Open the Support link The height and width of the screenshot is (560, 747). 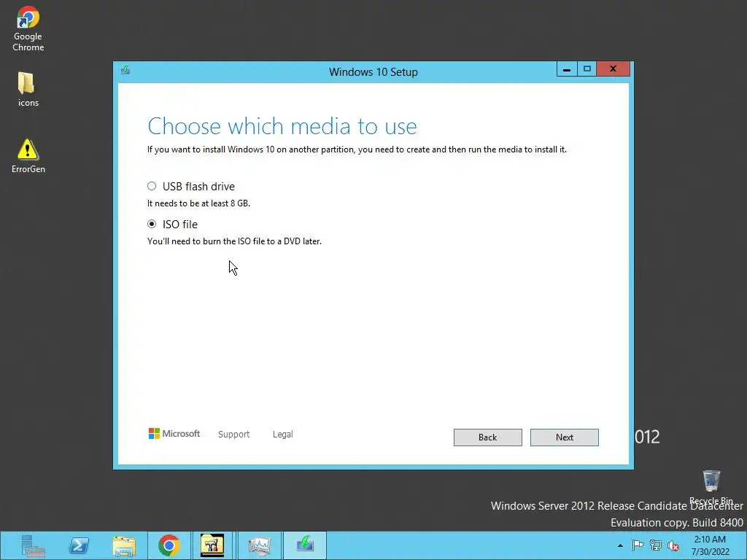[x=233, y=435]
